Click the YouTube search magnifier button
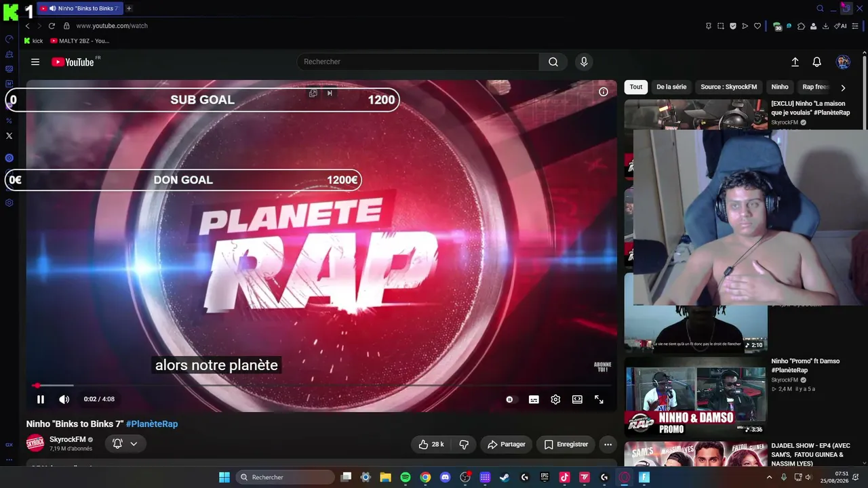This screenshot has height=488, width=868. 553,62
